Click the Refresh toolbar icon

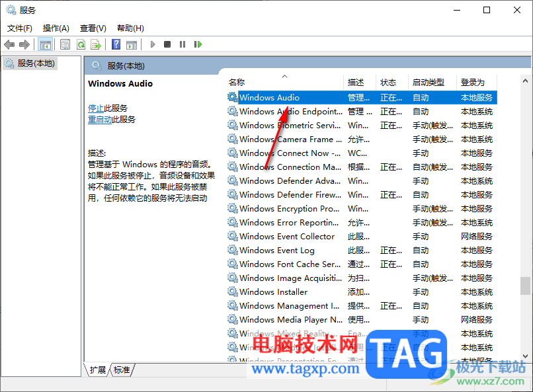click(81, 44)
